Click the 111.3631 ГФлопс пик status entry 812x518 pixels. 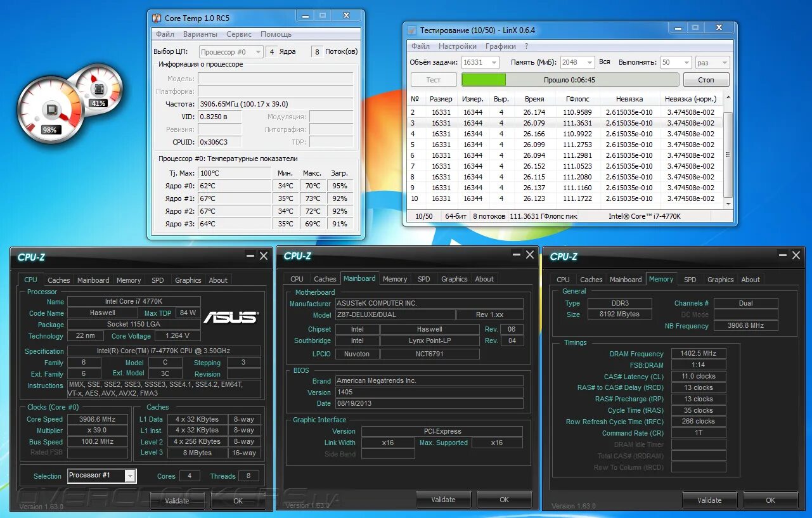click(x=543, y=216)
